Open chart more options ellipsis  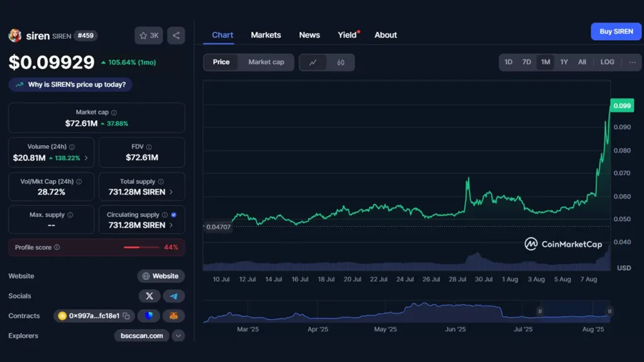(632, 62)
